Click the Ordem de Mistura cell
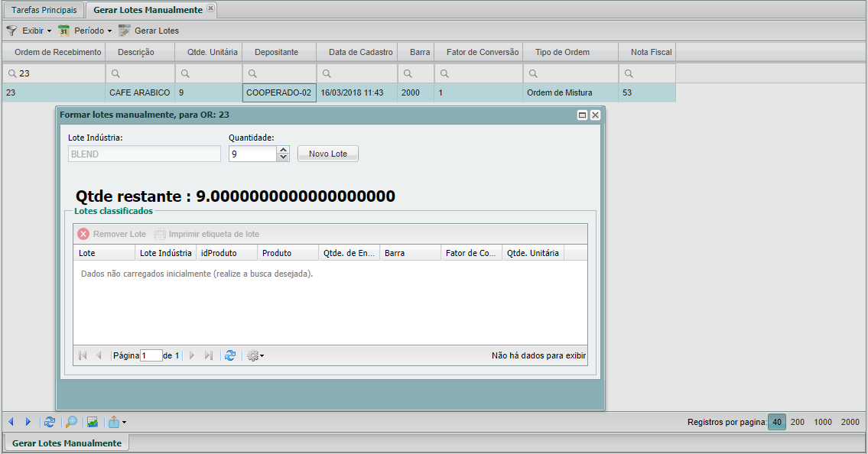The image size is (868, 454). click(x=571, y=93)
